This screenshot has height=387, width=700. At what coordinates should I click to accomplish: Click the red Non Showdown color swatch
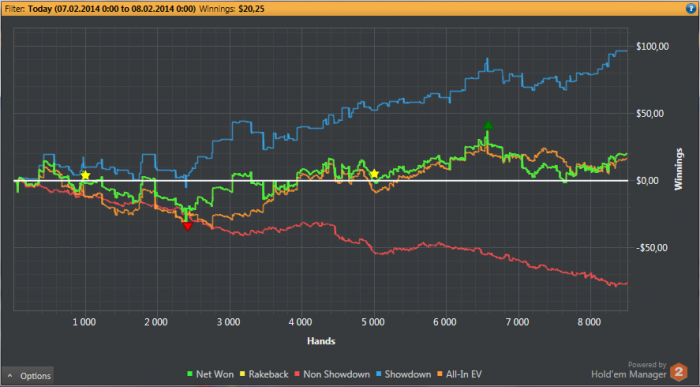(297, 374)
